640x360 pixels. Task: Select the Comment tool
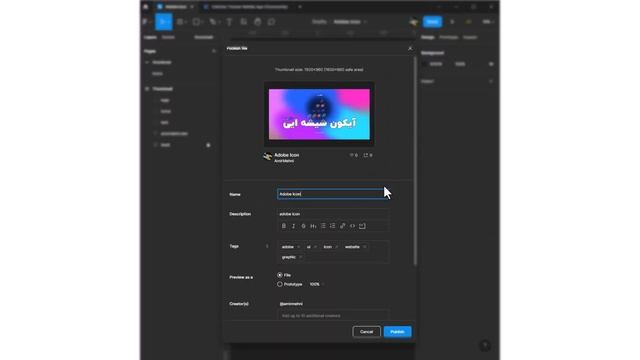[271, 22]
